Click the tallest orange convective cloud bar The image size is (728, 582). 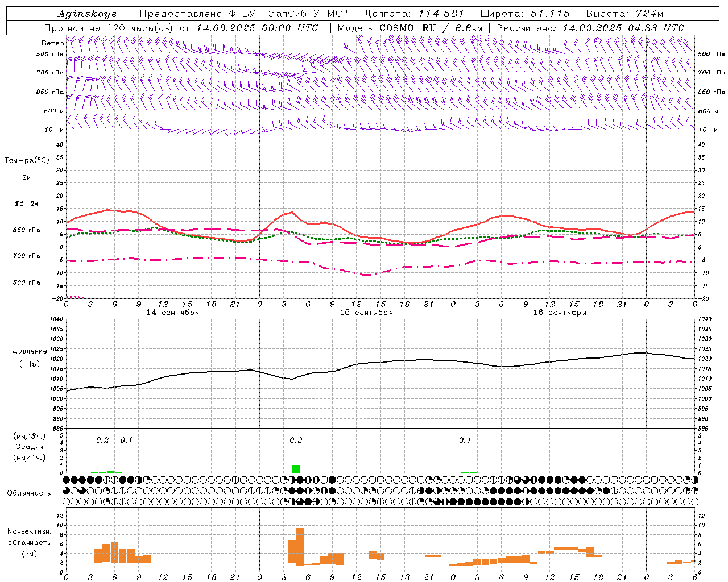[x=300, y=546]
